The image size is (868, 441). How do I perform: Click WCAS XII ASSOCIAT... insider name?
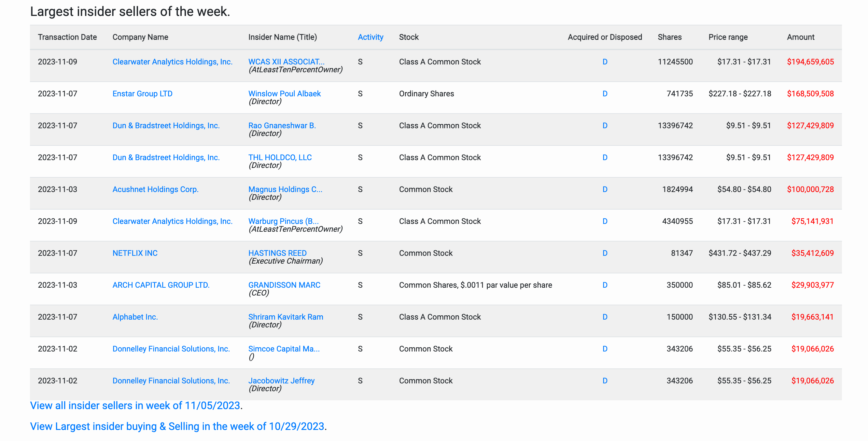pyautogui.click(x=286, y=62)
